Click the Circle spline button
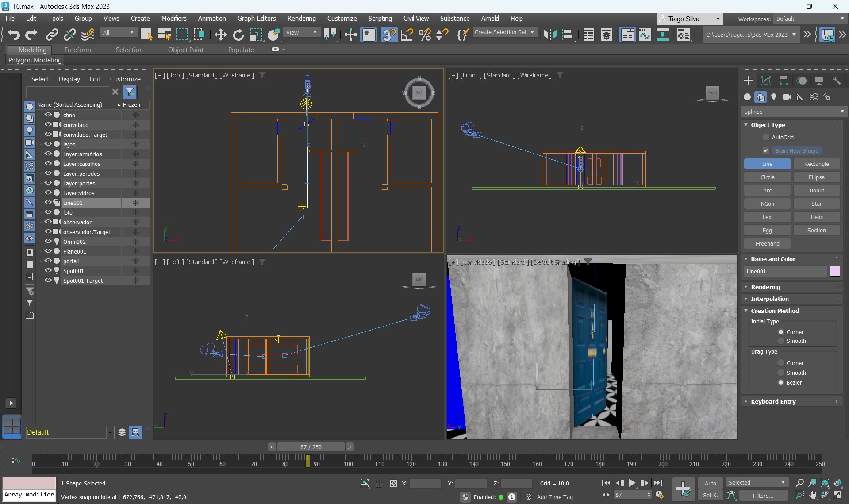The height and width of the screenshot is (504, 849). click(767, 177)
